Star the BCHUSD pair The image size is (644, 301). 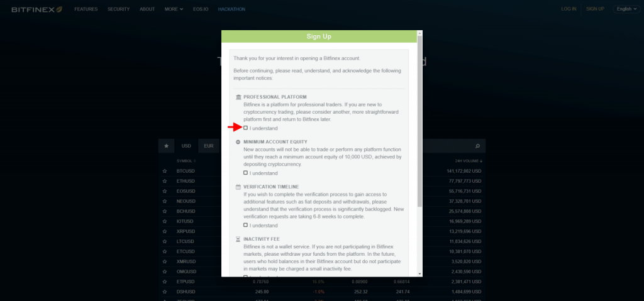pos(165,211)
